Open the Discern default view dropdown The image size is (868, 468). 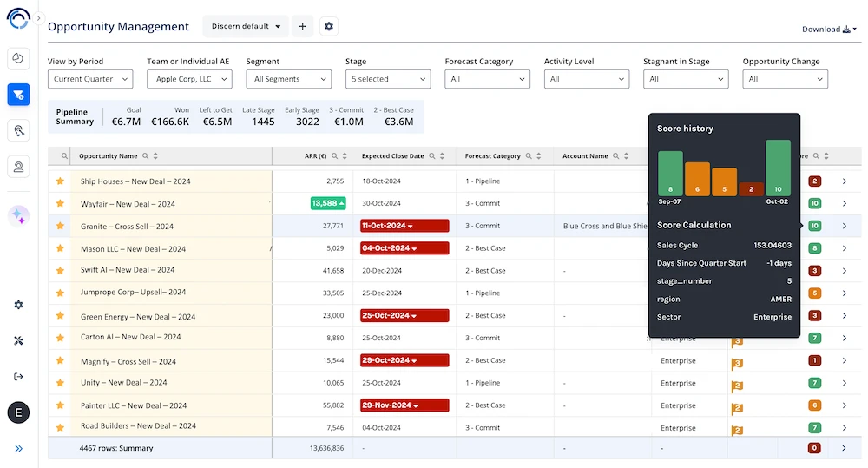click(x=247, y=26)
